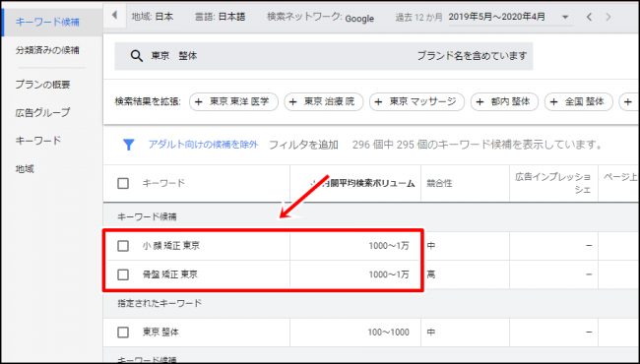Add 東京 東洋 医学 suggestion chip
The width and height of the screenshot is (640, 364).
coord(233,101)
